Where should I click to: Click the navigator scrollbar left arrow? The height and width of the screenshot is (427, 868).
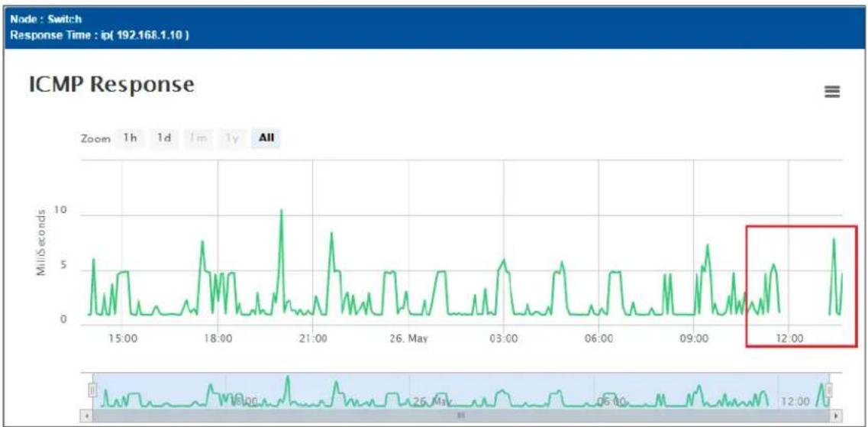(x=86, y=415)
